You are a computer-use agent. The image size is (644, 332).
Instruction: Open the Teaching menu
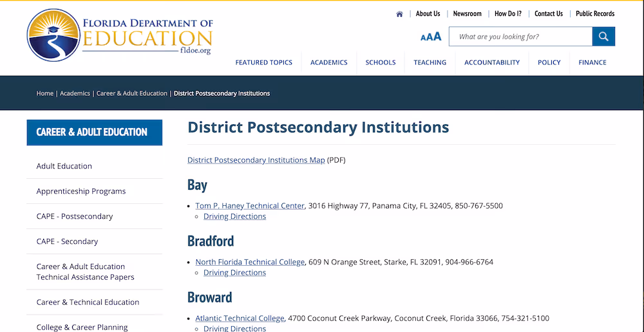click(430, 62)
